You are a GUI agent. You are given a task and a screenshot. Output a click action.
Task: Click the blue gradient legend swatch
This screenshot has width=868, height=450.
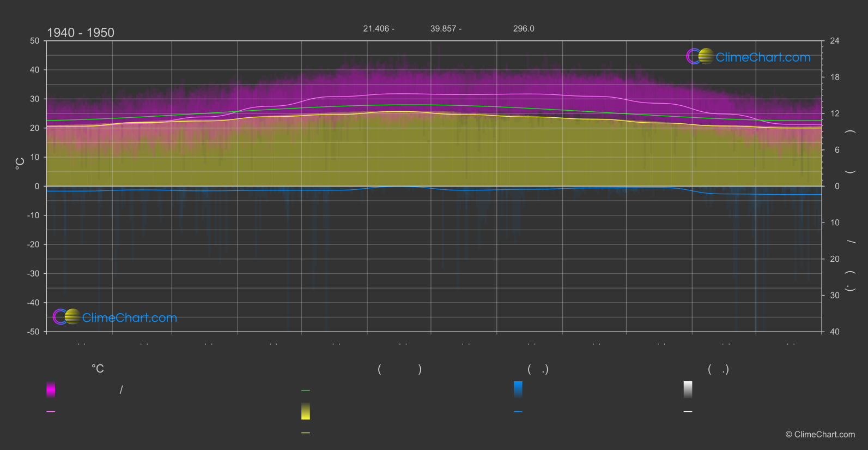click(518, 389)
